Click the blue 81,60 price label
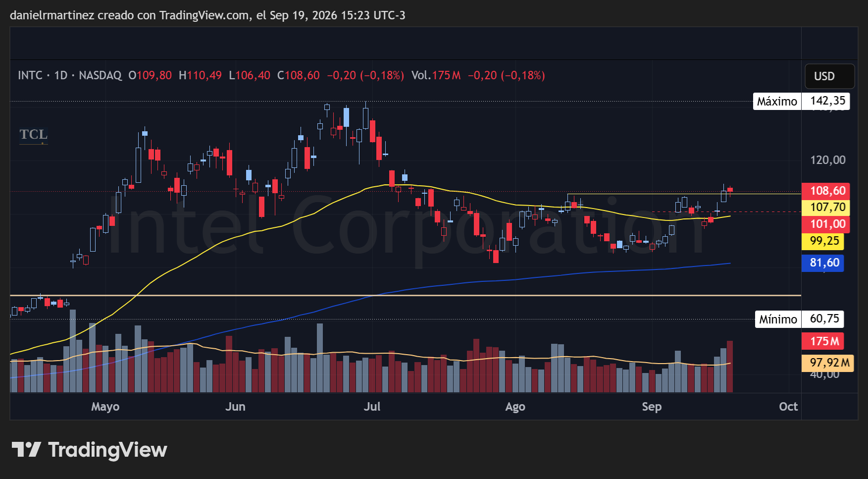Image resolution: width=868 pixels, height=479 pixels. 823,263
